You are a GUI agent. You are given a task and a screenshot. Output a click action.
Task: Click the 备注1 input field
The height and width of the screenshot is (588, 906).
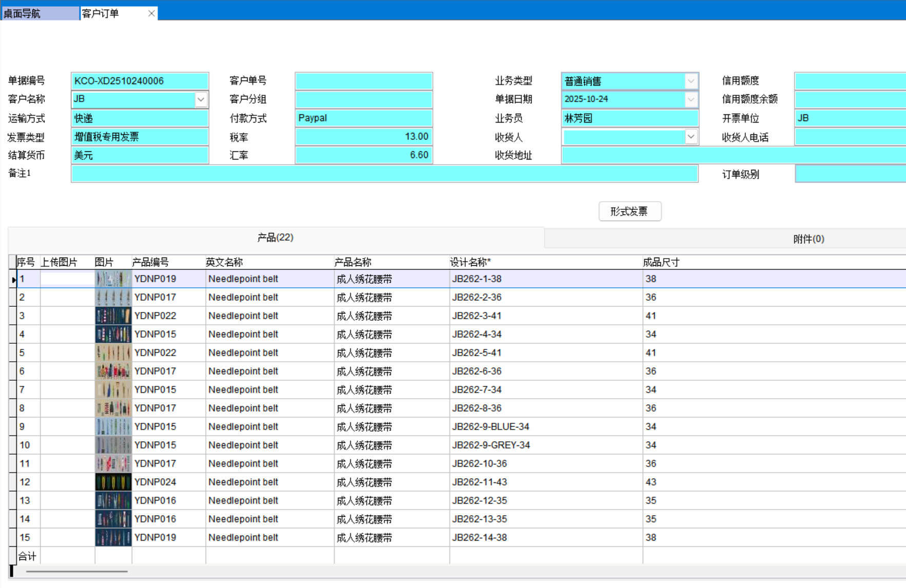pyautogui.click(x=384, y=174)
